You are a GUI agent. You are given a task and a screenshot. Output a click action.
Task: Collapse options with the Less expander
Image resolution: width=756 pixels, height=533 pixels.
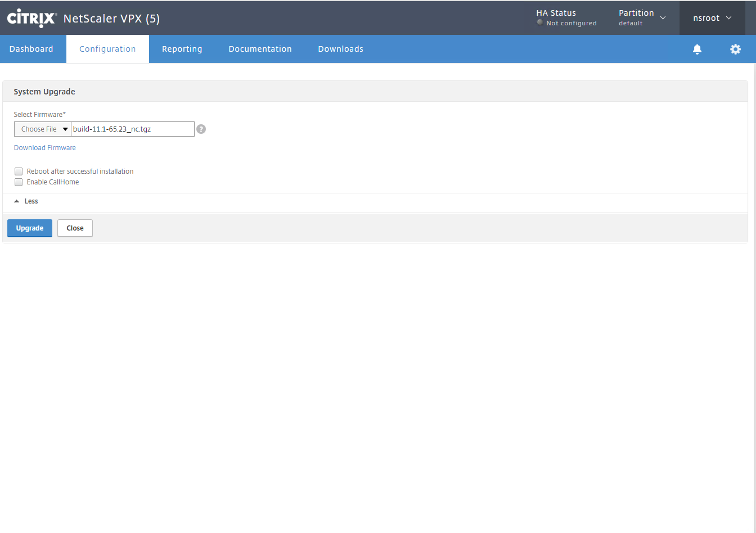tap(26, 201)
